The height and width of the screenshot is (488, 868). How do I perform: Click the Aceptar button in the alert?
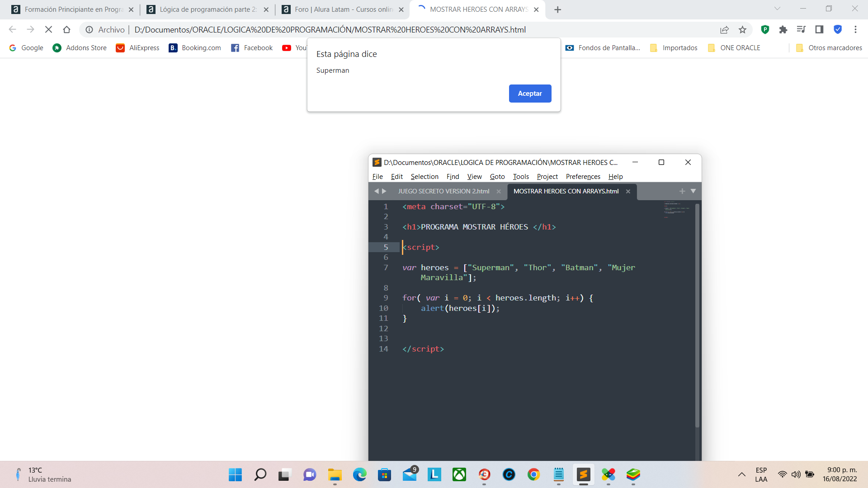pos(530,94)
